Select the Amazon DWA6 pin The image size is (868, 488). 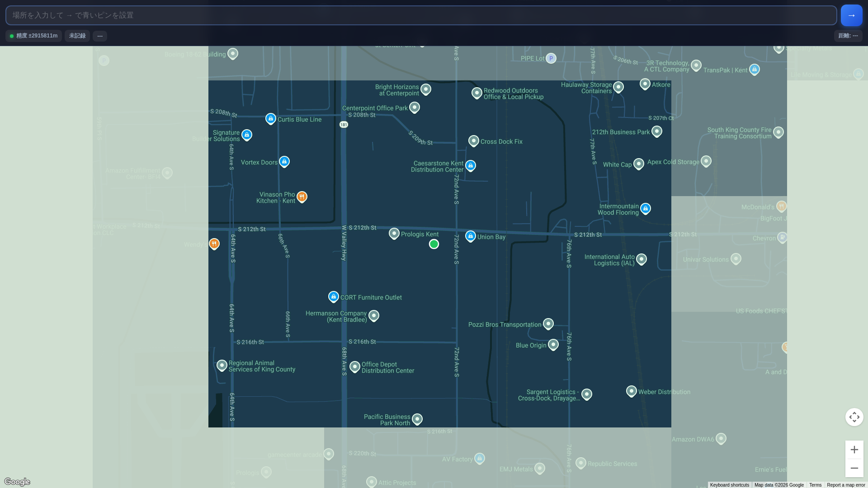pos(721,438)
